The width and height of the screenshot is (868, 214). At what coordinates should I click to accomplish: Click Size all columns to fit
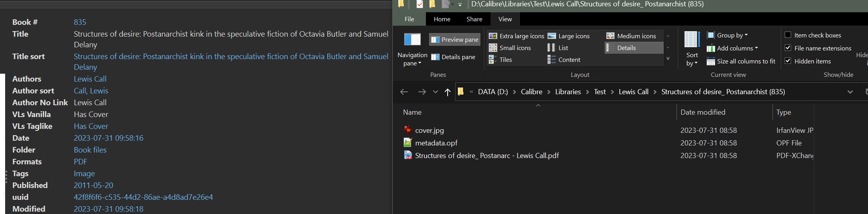741,61
